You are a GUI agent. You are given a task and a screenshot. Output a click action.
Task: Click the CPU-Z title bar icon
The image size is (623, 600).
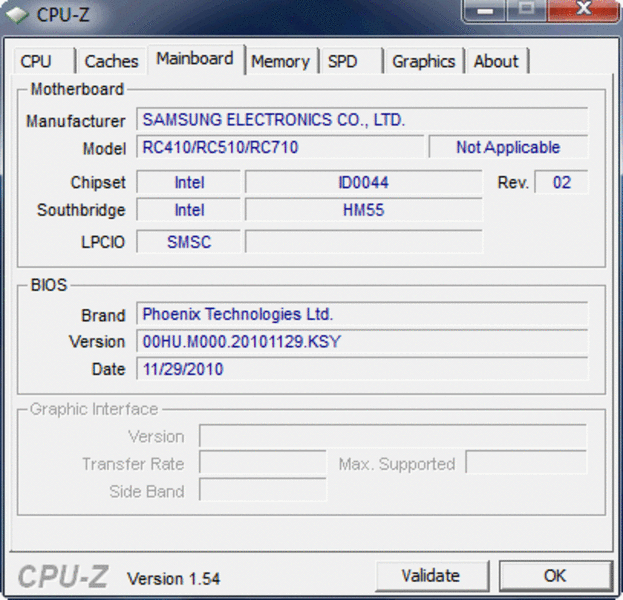(x=16, y=15)
